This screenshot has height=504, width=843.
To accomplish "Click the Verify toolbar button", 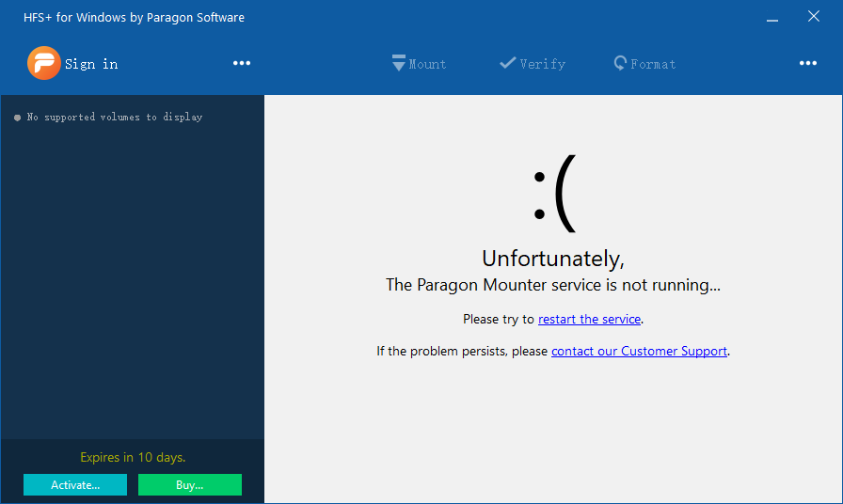I will click(x=533, y=63).
